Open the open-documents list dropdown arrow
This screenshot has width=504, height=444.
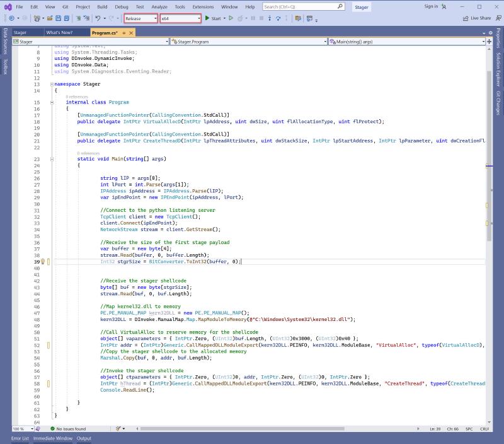(484, 33)
